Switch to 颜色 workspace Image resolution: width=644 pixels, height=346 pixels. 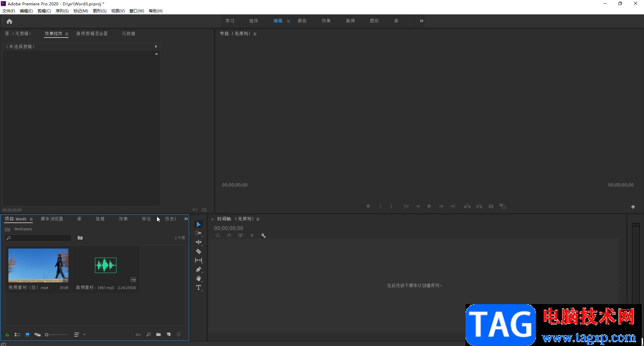click(x=302, y=21)
